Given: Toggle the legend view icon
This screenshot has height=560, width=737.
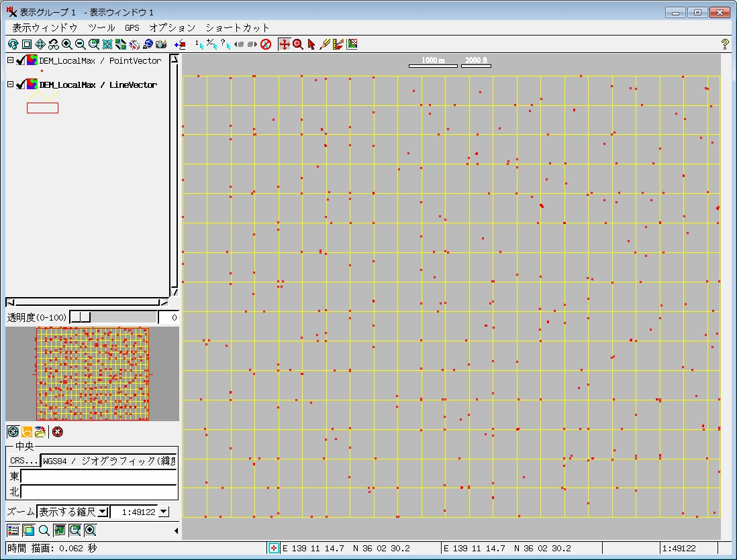Looking at the screenshot, I should click(13, 530).
